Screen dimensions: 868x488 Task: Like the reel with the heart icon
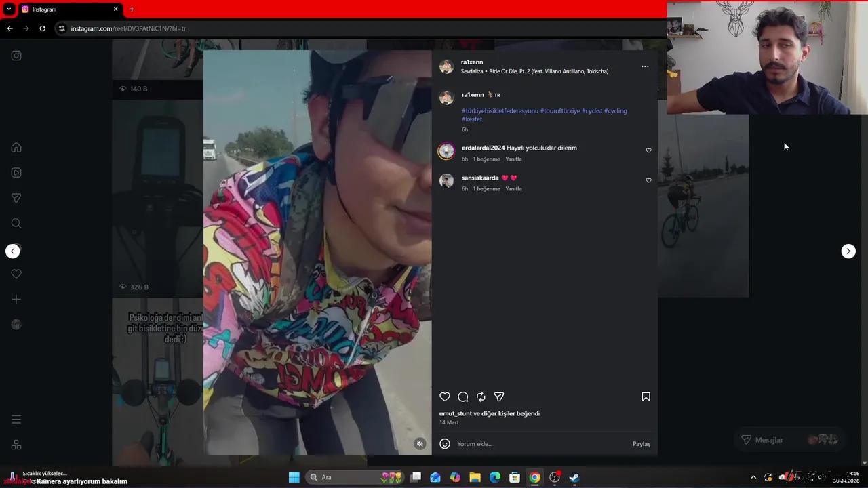coord(445,397)
